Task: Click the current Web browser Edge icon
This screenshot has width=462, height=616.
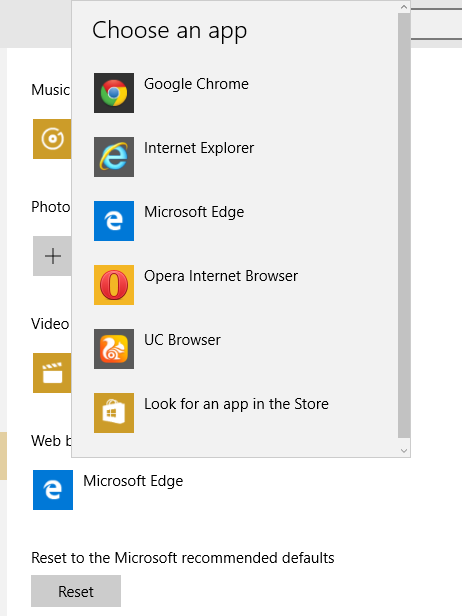Action: click(53, 490)
